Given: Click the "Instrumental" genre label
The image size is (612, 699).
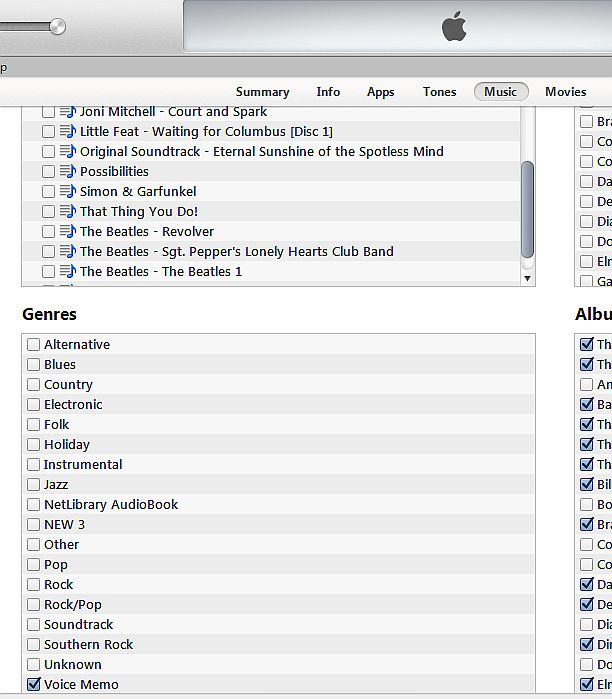Looking at the screenshot, I should point(83,465).
